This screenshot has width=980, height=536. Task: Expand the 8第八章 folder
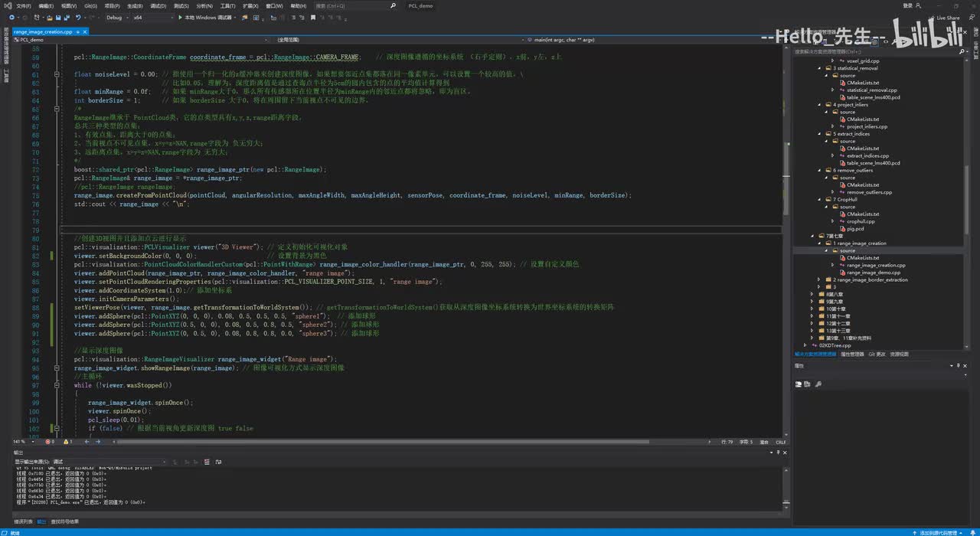[x=812, y=294]
